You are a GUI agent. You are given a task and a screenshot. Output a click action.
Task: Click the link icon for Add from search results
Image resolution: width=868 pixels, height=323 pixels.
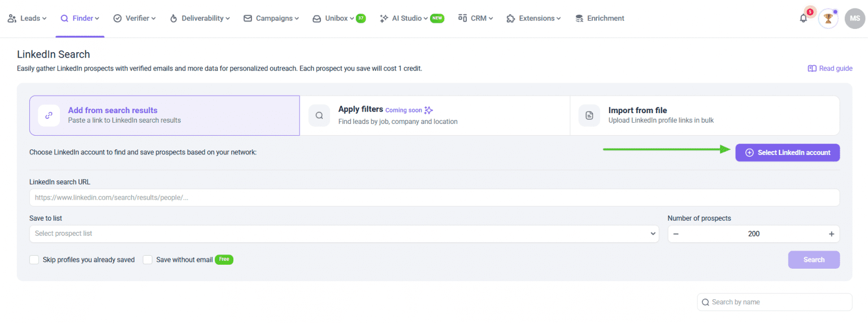click(49, 115)
